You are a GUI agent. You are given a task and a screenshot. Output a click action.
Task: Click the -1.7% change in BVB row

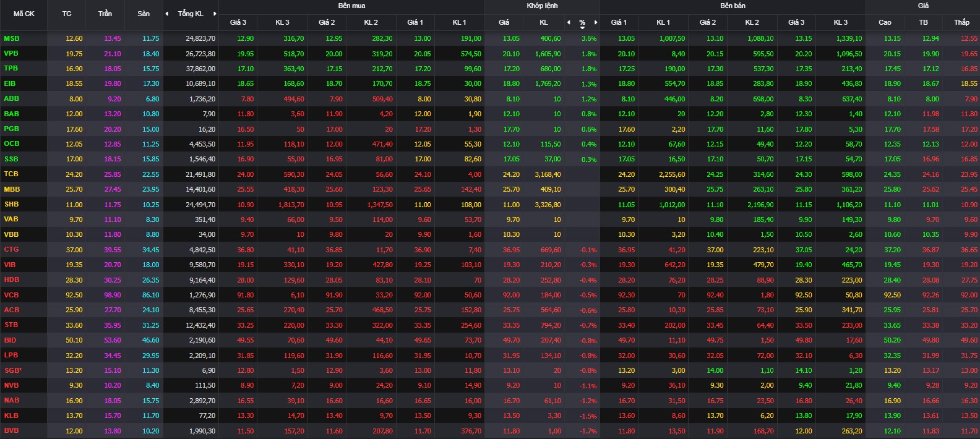[x=588, y=431]
